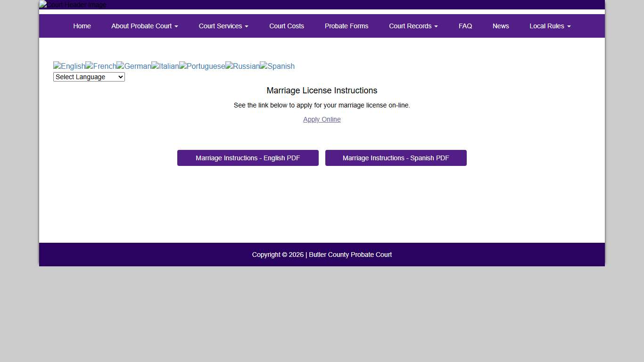This screenshot has height=362, width=644.
Task: Expand the Court Records menu
Action: [x=413, y=26]
